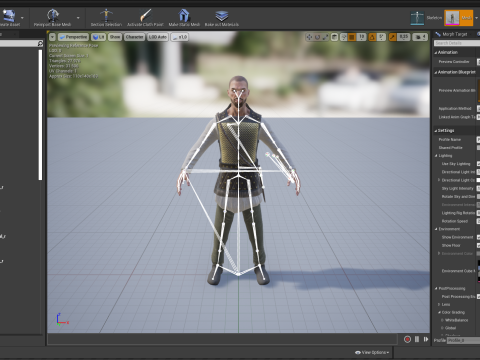Open the View Options menu
This screenshot has height=360, width=480.
coord(372,352)
